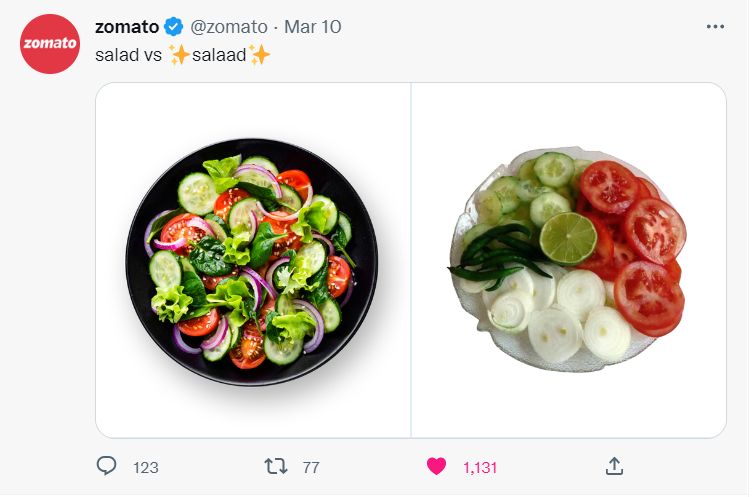Open the @zomato handle link
Screen dimensions: 755x497
click(x=229, y=27)
